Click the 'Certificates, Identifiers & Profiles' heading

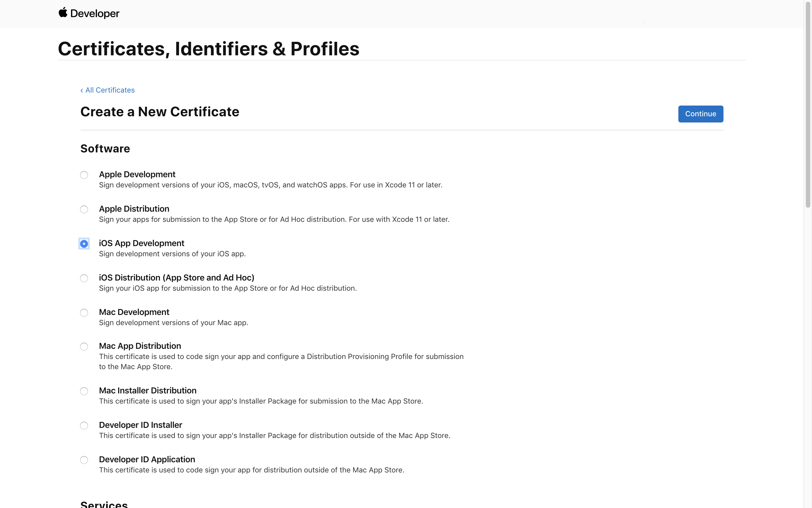(209, 49)
